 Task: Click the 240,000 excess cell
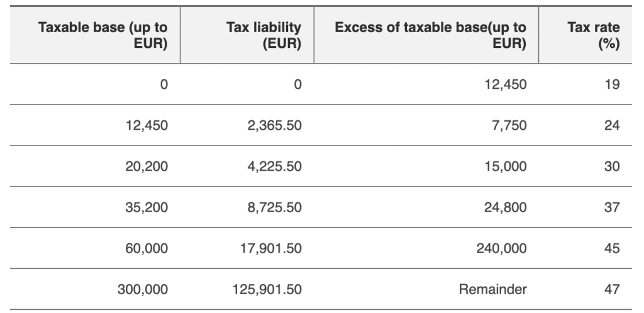[x=504, y=248]
